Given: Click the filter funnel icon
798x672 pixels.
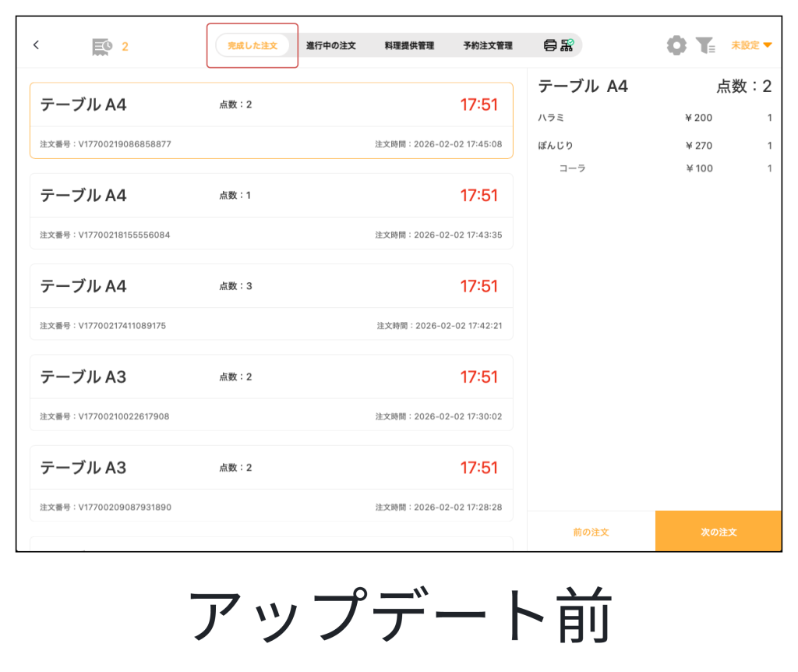Looking at the screenshot, I should 705,45.
